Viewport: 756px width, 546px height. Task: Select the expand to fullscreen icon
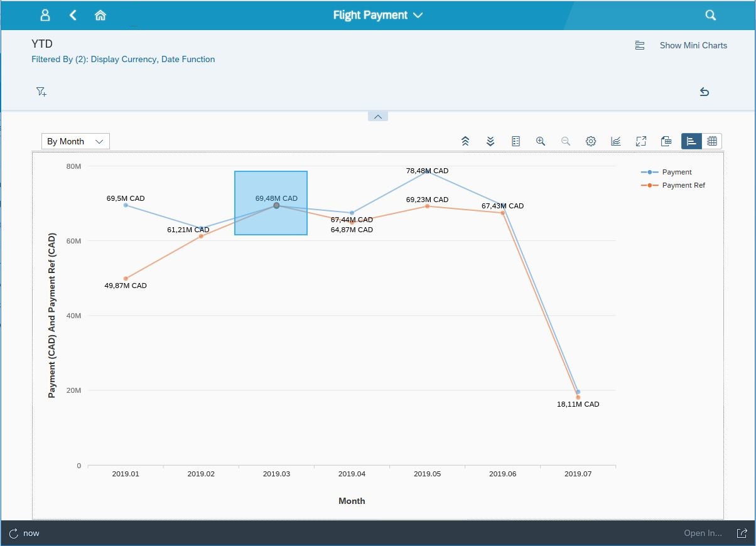click(641, 141)
